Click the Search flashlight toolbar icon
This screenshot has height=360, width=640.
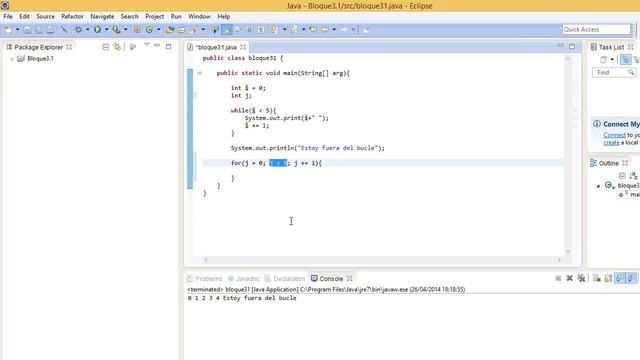(194, 29)
